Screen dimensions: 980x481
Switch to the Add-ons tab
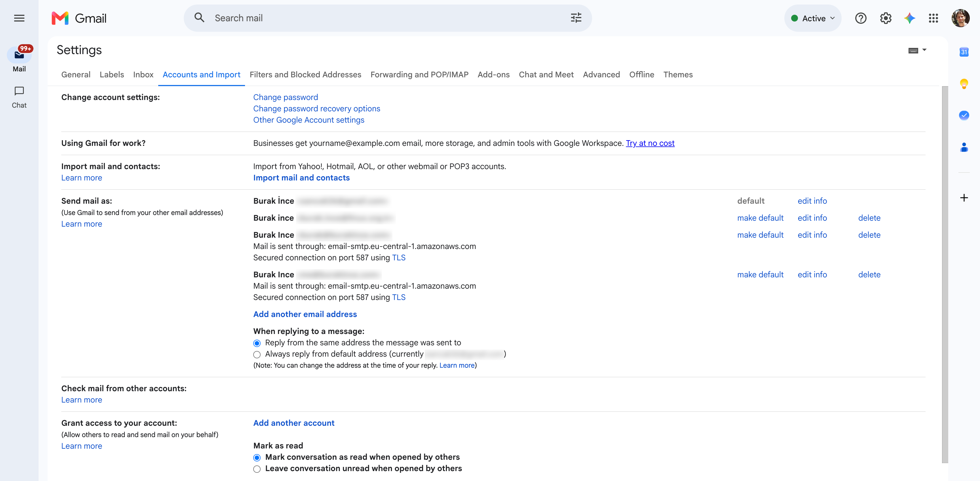coord(493,75)
